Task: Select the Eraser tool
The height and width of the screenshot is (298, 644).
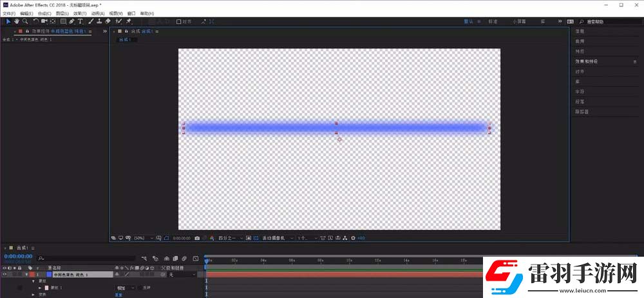Action: point(108,21)
